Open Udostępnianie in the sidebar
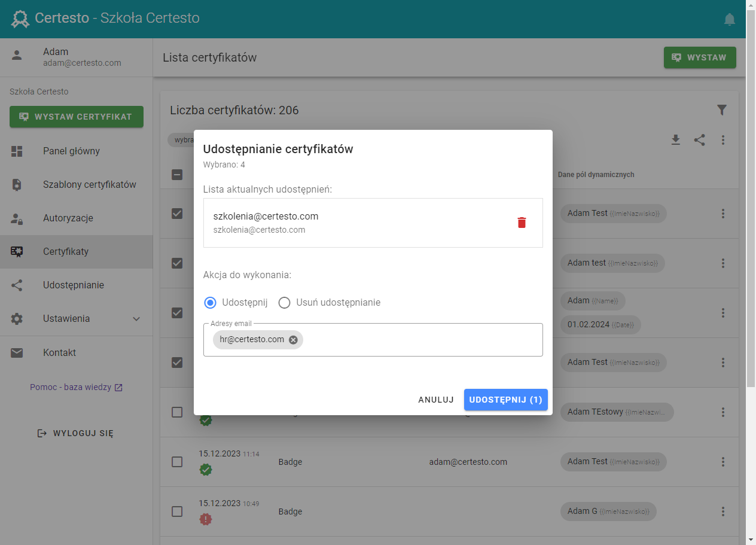This screenshot has width=756, height=545. click(x=77, y=285)
